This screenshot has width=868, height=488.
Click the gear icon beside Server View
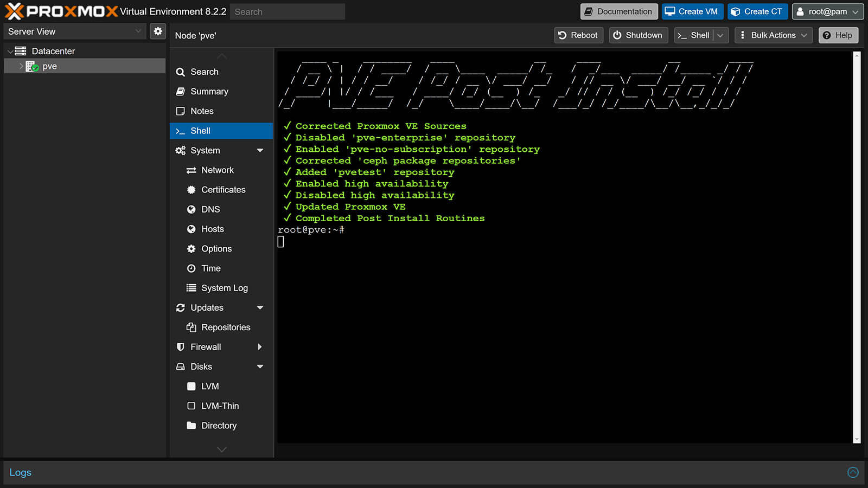point(158,31)
